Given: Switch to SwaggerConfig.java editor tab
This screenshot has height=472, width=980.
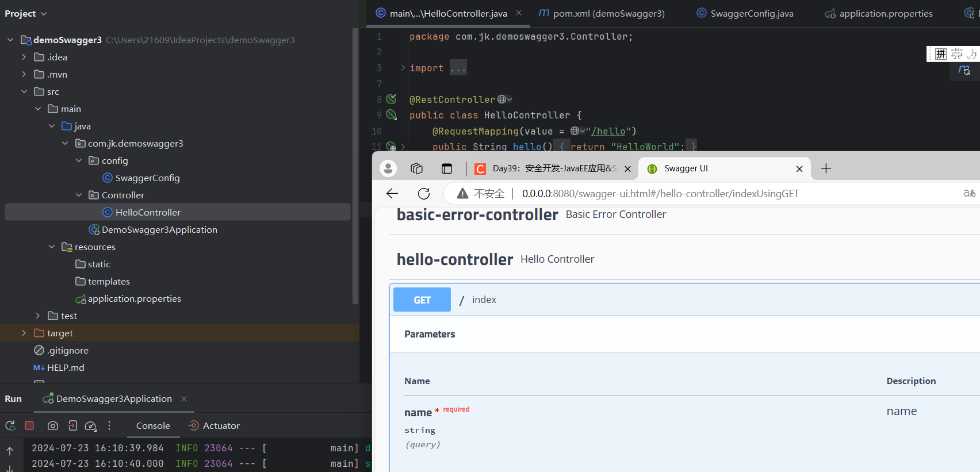Looking at the screenshot, I should pos(745,13).
